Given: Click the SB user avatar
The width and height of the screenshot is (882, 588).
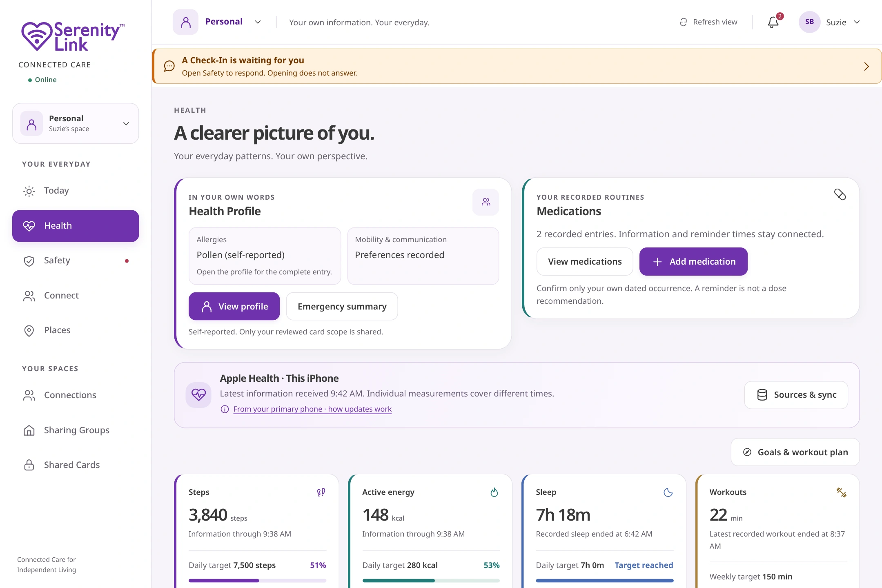Looking at the screenshot, I should click(x=809, y=22).
